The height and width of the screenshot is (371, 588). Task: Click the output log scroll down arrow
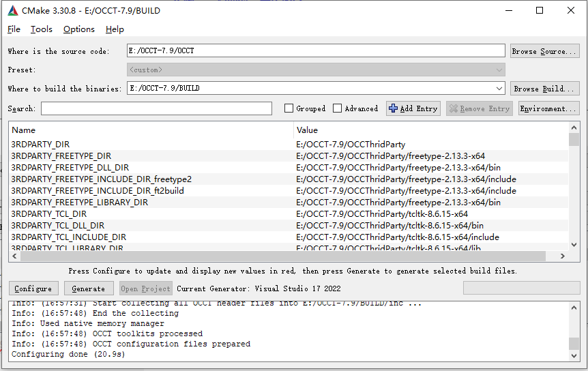(574, 355)
